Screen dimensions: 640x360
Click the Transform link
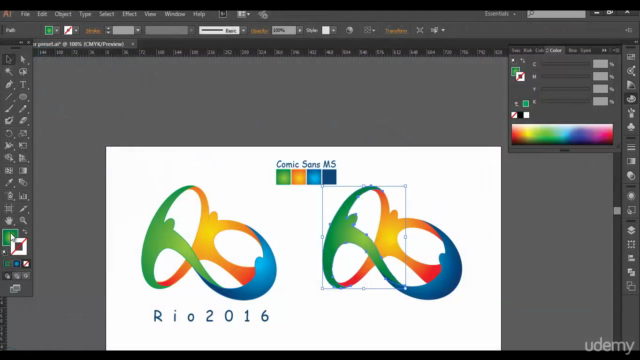point(396,31)
